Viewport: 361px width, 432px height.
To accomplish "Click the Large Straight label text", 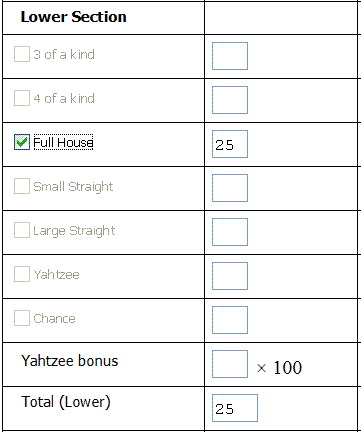I will (x=74, y=230).
